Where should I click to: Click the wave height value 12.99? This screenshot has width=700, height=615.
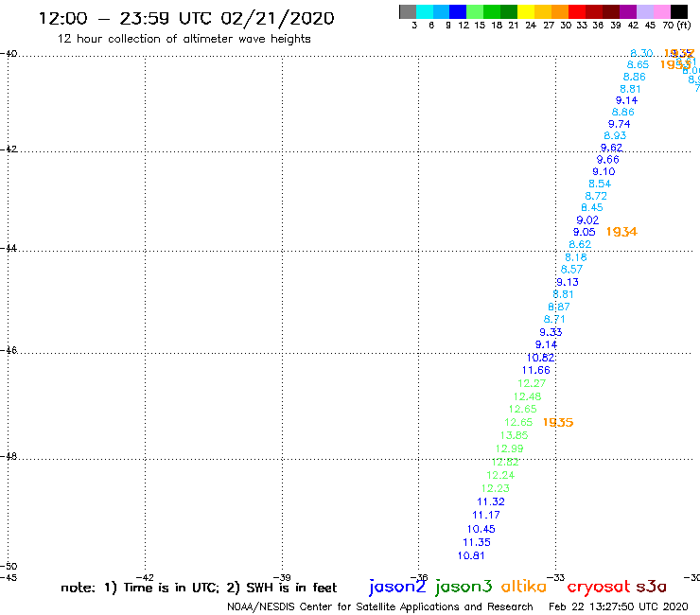509,448
